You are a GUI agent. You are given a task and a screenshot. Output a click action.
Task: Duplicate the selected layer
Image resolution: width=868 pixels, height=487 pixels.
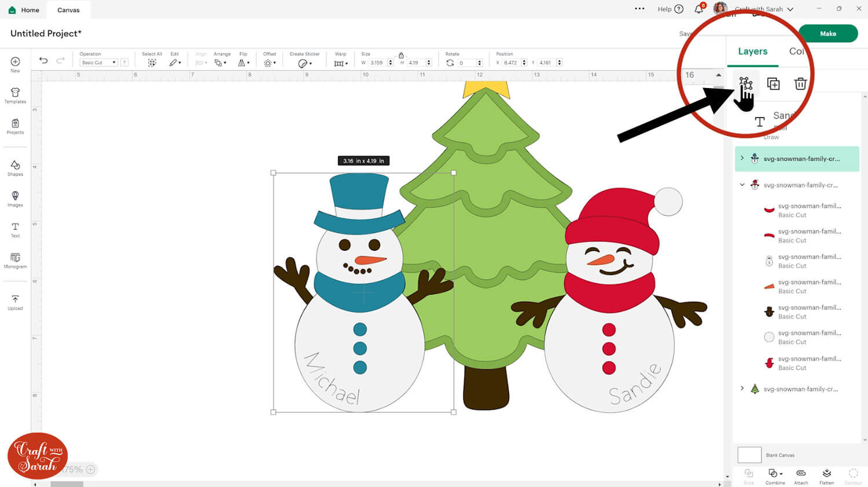tap(773, 84)
